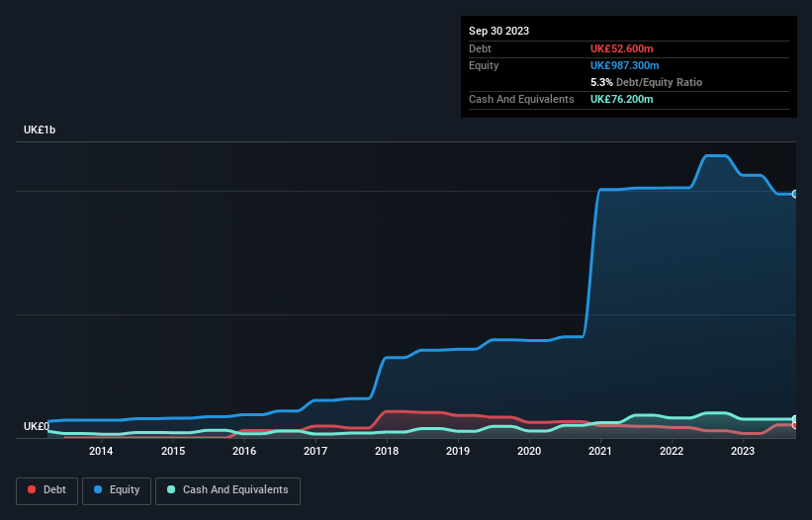Click the 2020 x-axis label
This screenshot has height=520, width=812.
pyautogui.click(x=529, y=451)
